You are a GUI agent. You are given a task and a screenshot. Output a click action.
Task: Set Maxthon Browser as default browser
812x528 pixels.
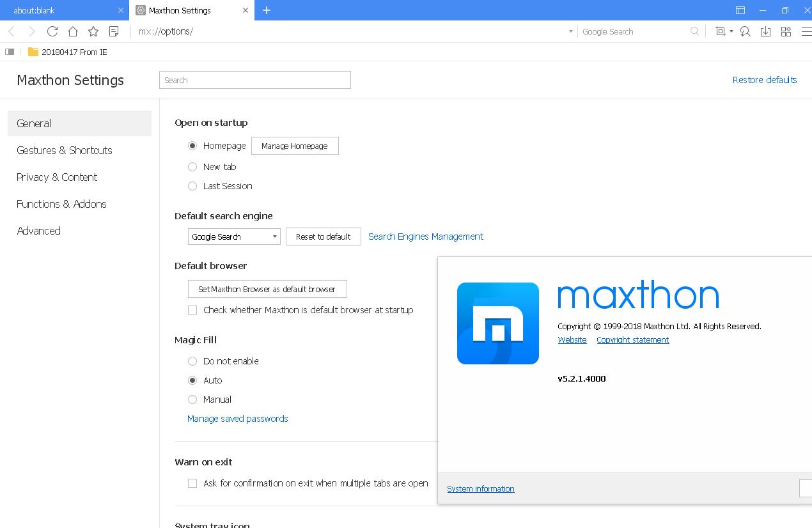tap(267, 289)
